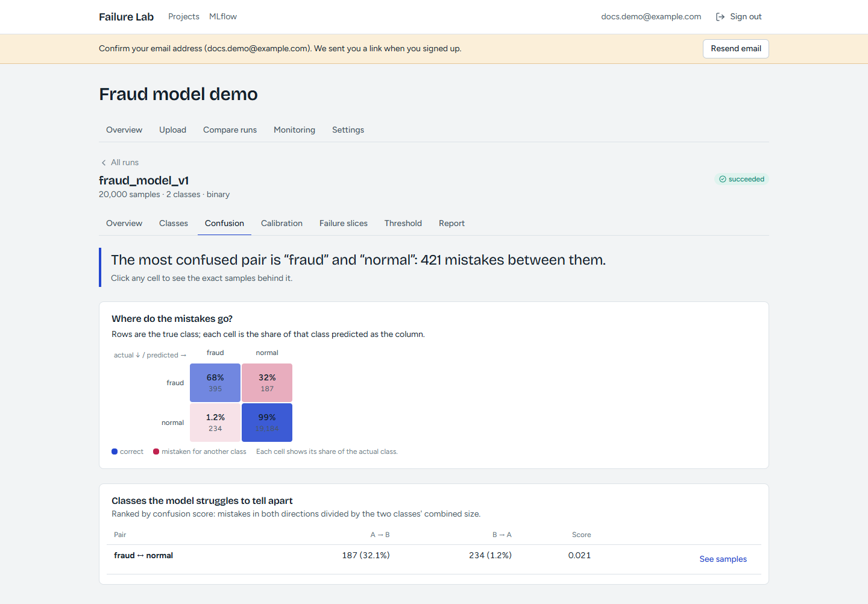Click the 'Fraud model demo' project heading

(178, 95)
